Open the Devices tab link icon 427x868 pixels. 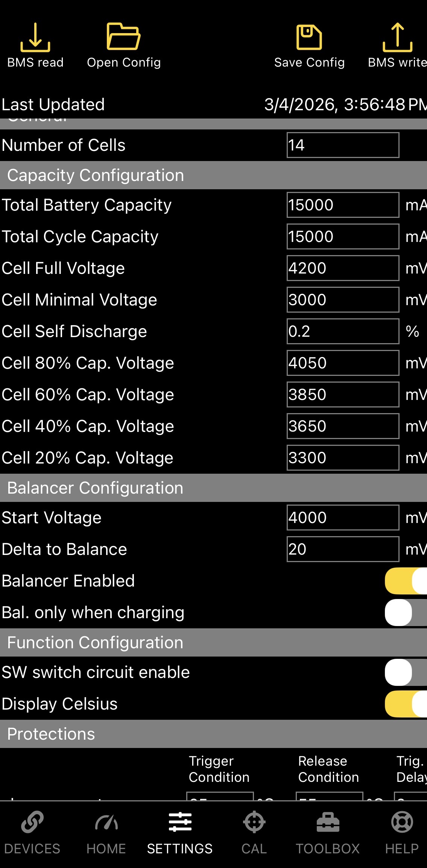pos(32,822)
